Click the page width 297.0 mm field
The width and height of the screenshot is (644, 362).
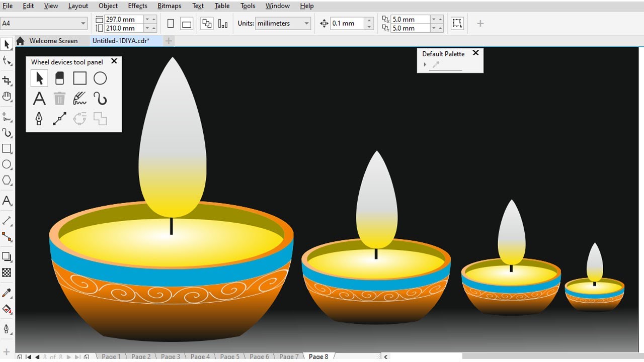pyautogui.click(x=124, y=19)
